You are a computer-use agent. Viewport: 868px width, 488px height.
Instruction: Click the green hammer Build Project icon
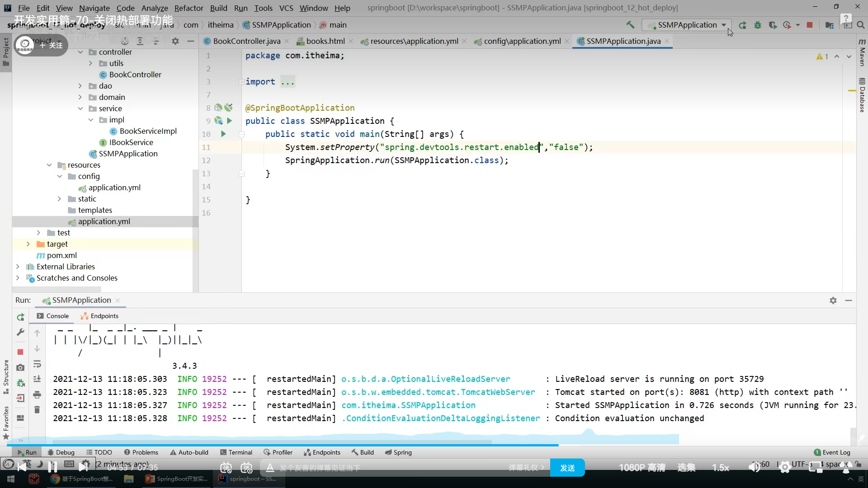[x=630, y=25]
